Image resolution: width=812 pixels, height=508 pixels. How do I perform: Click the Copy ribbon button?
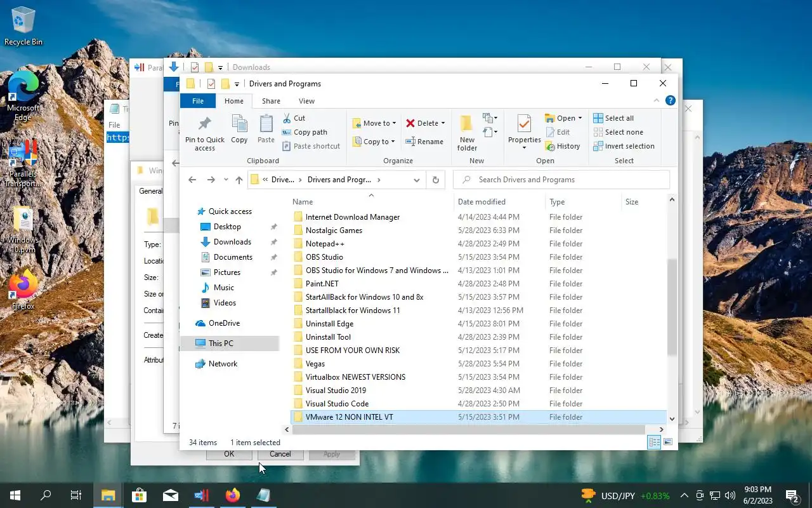(239, 129)
